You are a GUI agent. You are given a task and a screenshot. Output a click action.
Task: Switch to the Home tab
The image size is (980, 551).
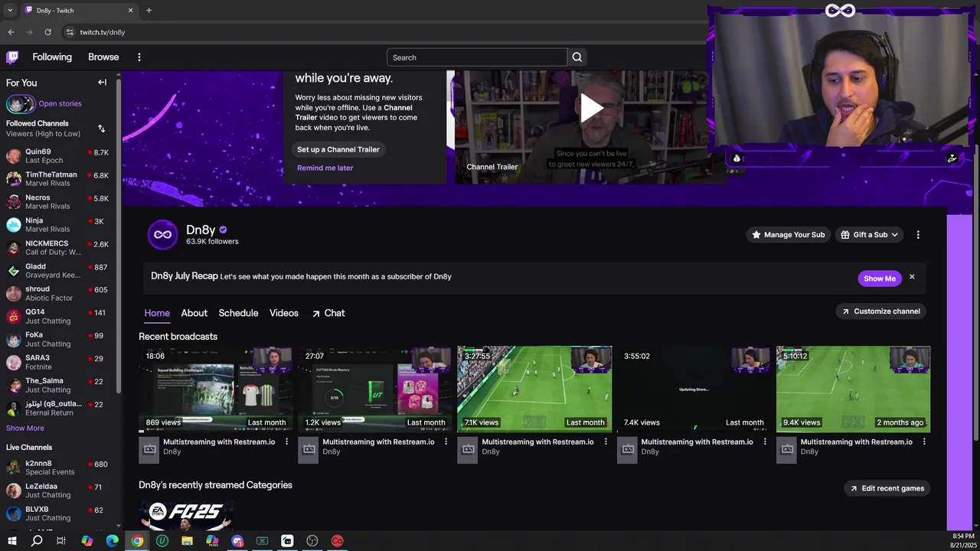coord(157,313)
